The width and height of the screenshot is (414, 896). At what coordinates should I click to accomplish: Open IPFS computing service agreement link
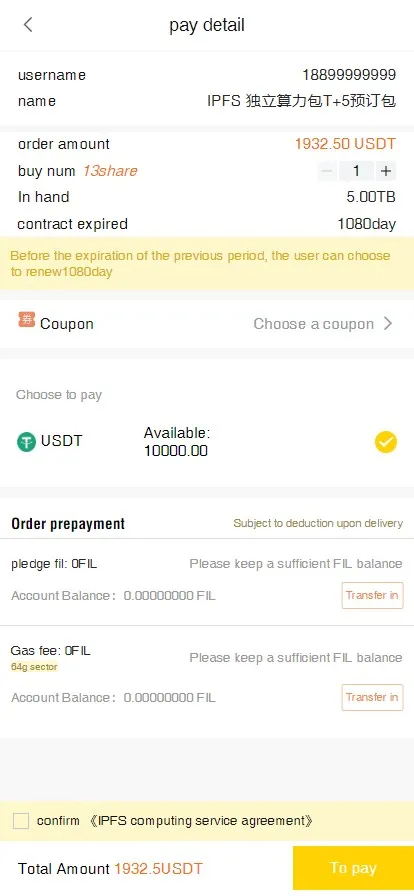click(201, 821)
